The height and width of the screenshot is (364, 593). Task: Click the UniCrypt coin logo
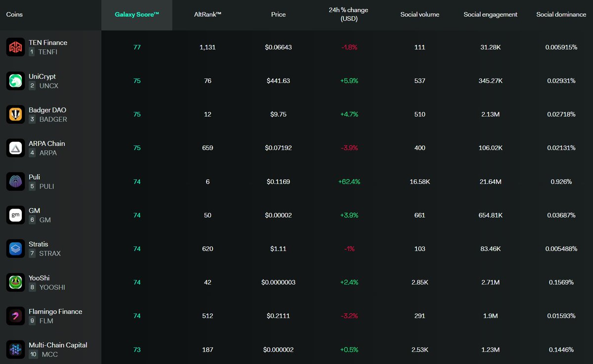tap(15, 81)
